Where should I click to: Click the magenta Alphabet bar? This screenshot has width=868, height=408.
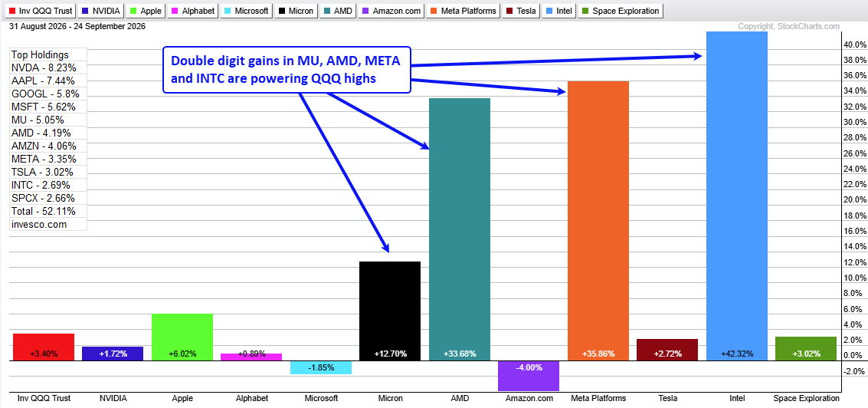click(251, 357)
